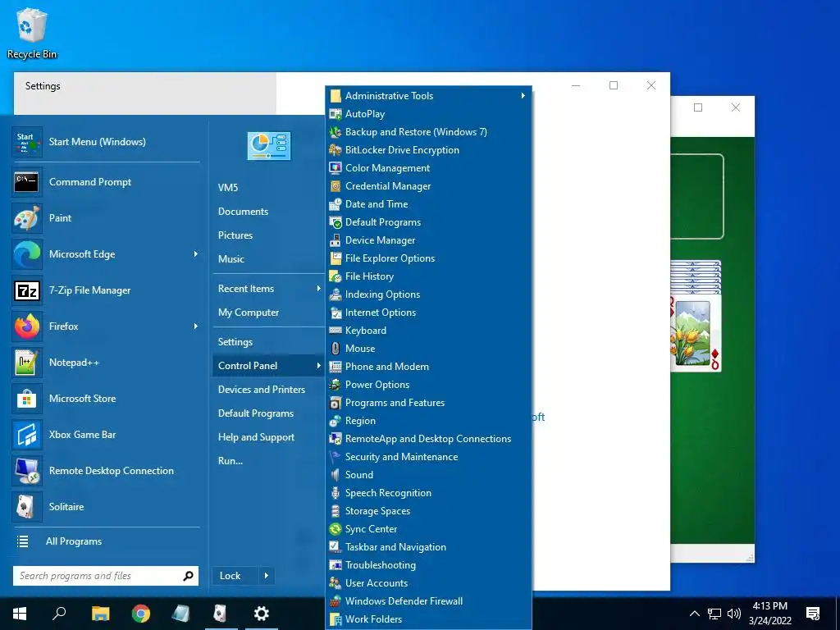Select File Explorer Options item

[390, 258]
